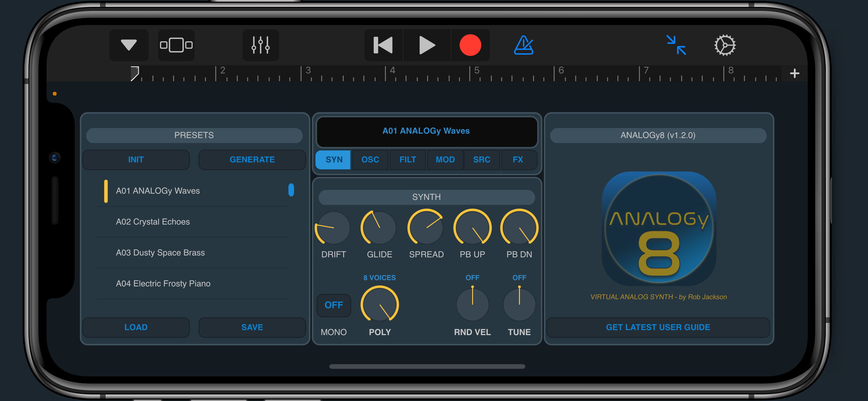
Task: Move the playhead at bar 1
Action: pyautogui.click(x=135, y=73)
